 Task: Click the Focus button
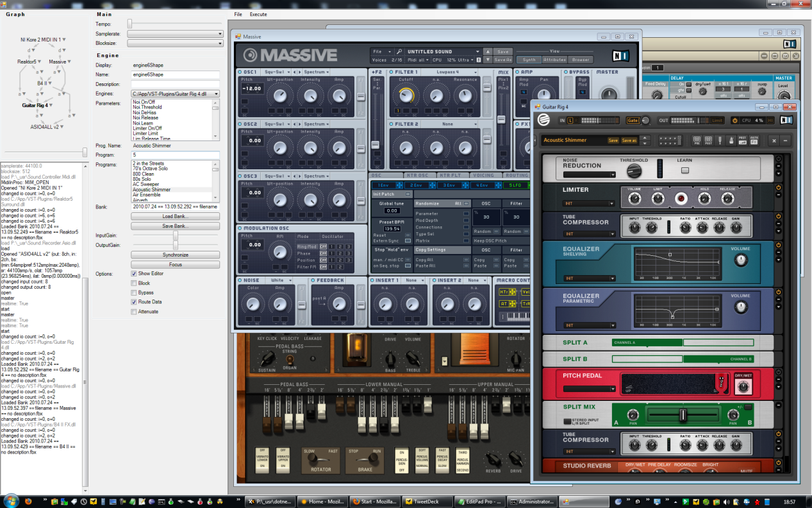tap(175, 264)
